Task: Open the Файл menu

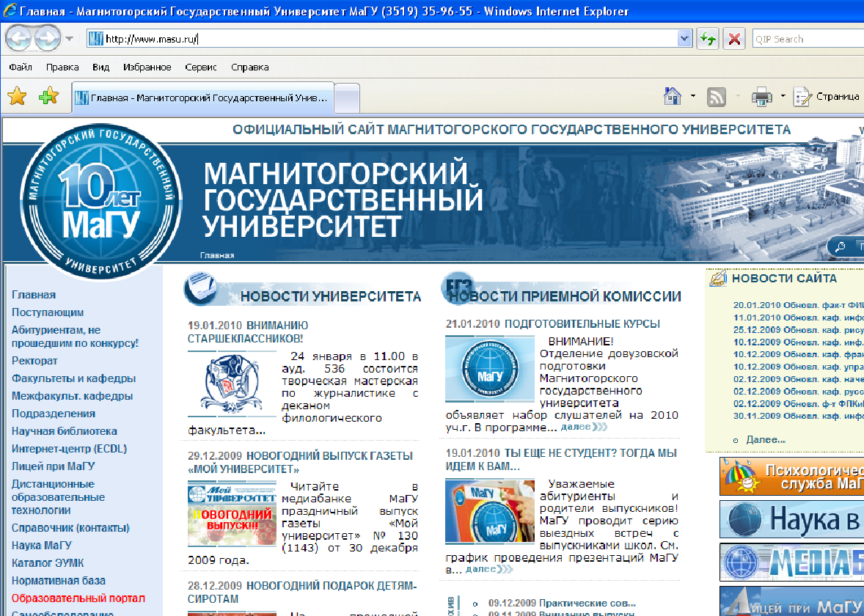Action: pyautogui.click(x=21, y=67)
